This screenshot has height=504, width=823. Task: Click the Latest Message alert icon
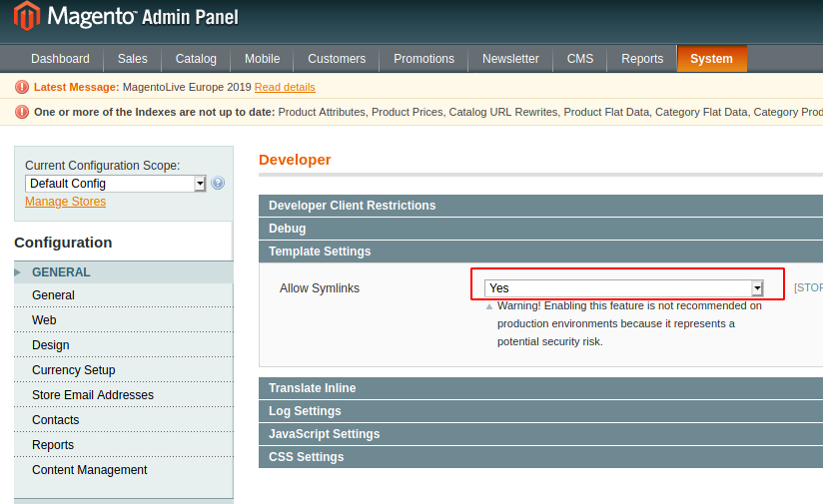click(22, 87)
